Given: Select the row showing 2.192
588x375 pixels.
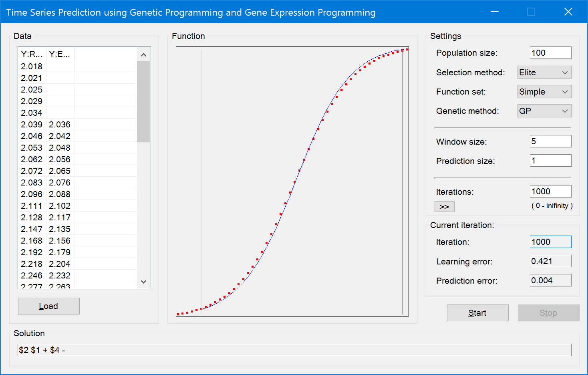Looking at the screenshot, I should (x=77, y=252).
